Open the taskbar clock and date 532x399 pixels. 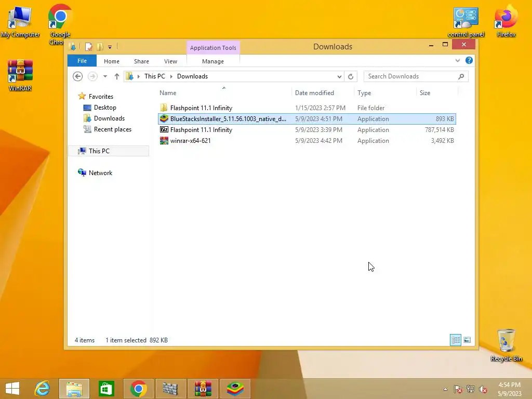coord(509,389)
